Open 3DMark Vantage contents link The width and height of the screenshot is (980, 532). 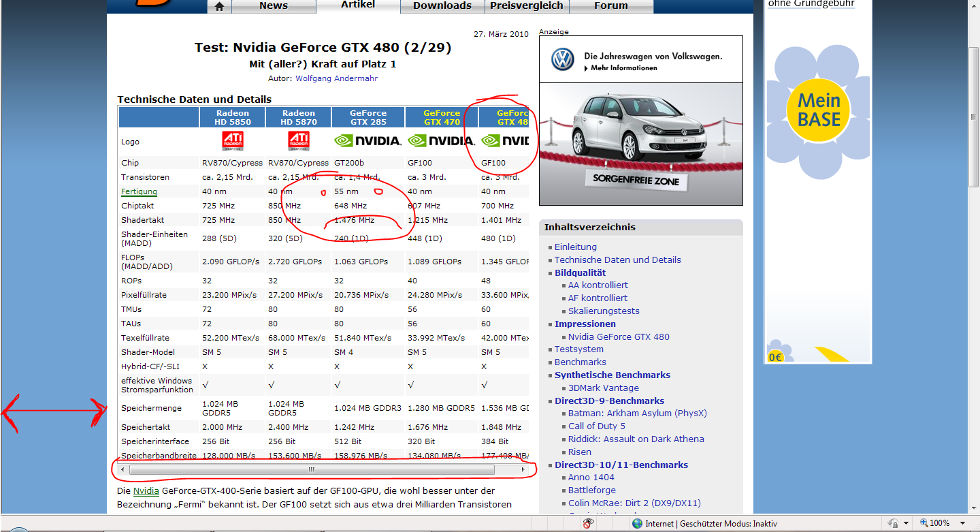tap(604, 388)
